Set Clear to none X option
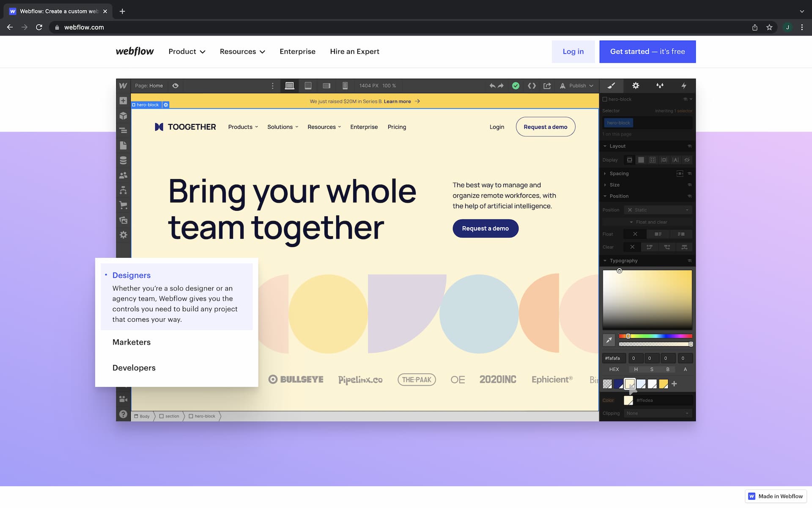 coord(632,247)
